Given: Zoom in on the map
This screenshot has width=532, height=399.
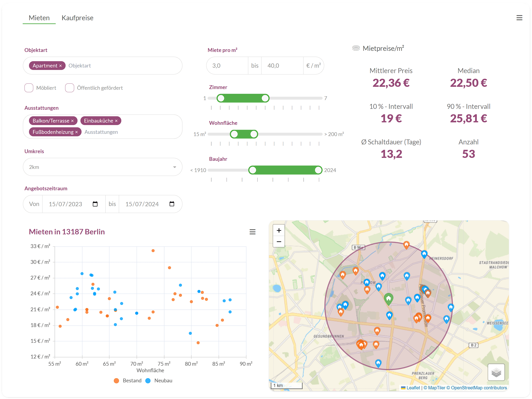Looking at the screenshot, I should 279,231.
